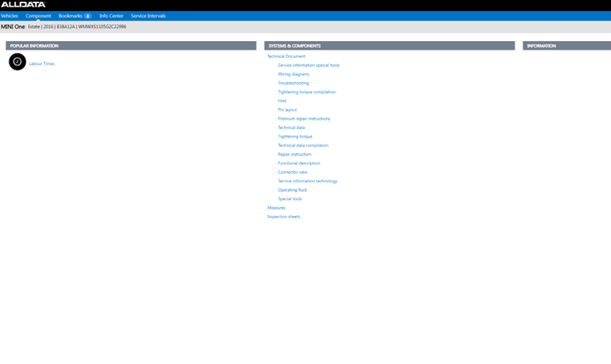Open Wiring diagrams link
The width and height of the screenshot is (611, 364).
tap(294, 74)
